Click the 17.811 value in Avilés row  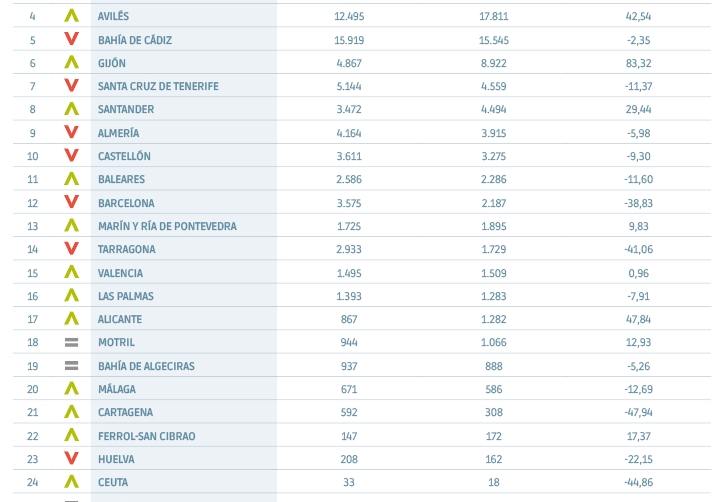pos(494,16)
